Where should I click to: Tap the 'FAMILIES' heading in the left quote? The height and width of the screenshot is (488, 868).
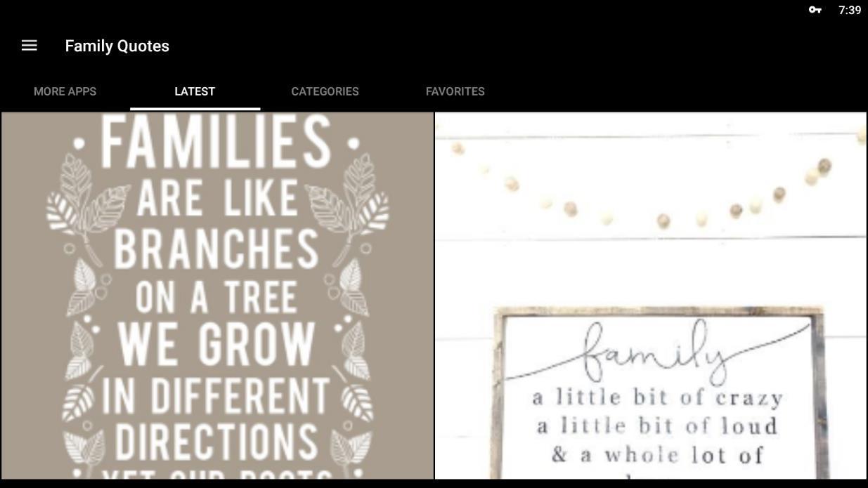[x=216, y=141]
